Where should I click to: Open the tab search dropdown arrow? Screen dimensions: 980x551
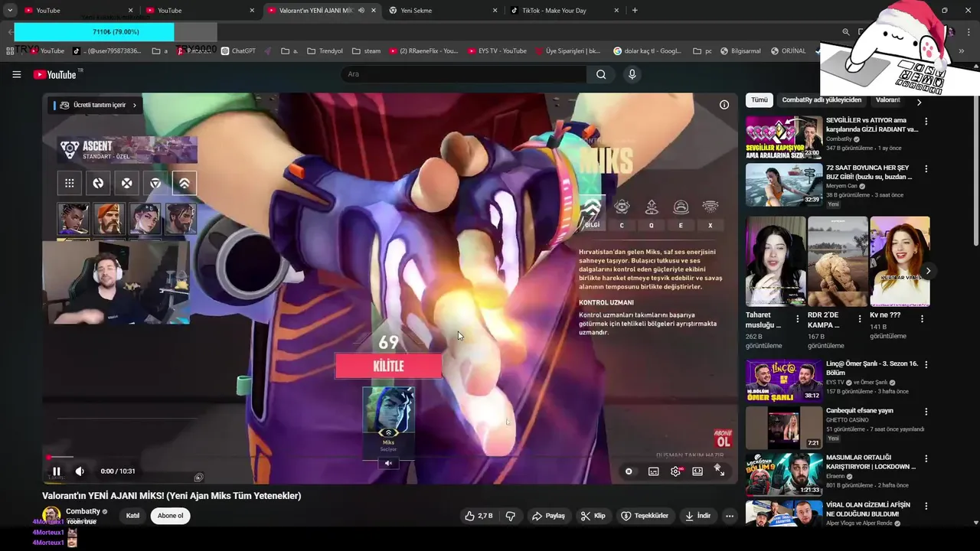pos(10,11)
